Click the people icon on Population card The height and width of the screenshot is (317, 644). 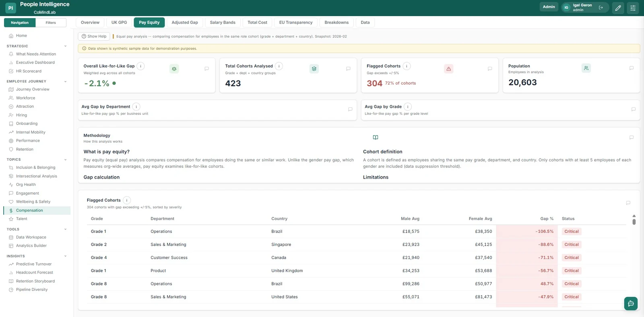pyautogui.click(x=586, y=68)
